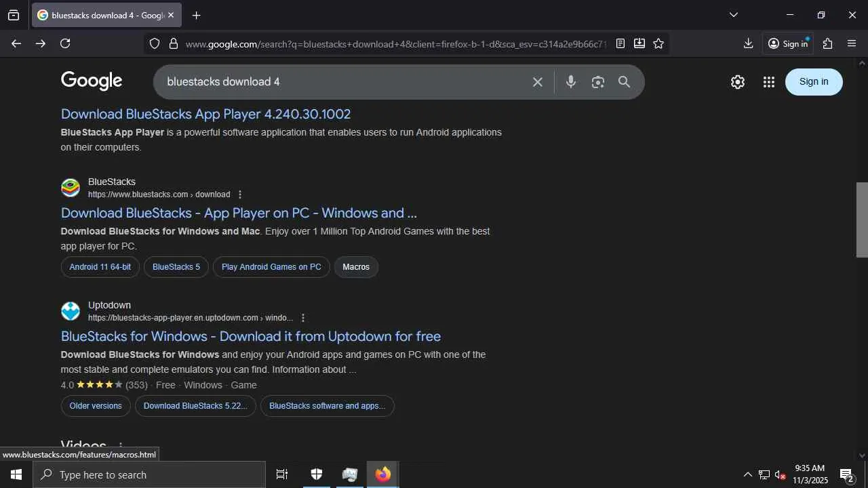Click the Uptodown site name text
This screenshot has width=868, height=488.
pyautogui.click(x=109, y=305)
